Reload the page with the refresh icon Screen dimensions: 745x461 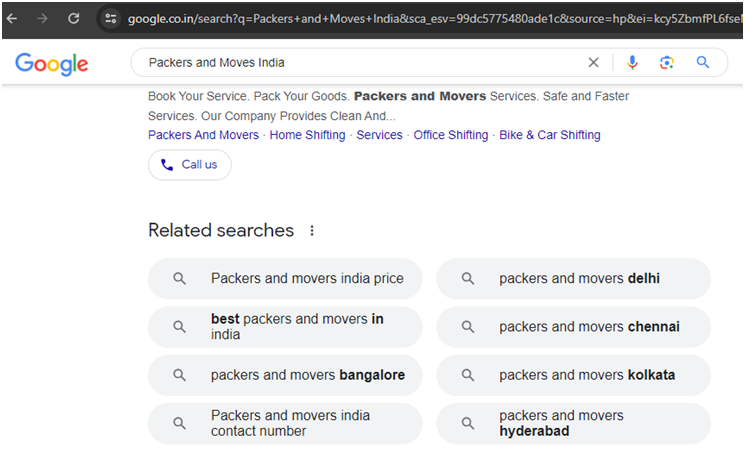point(74,18)
